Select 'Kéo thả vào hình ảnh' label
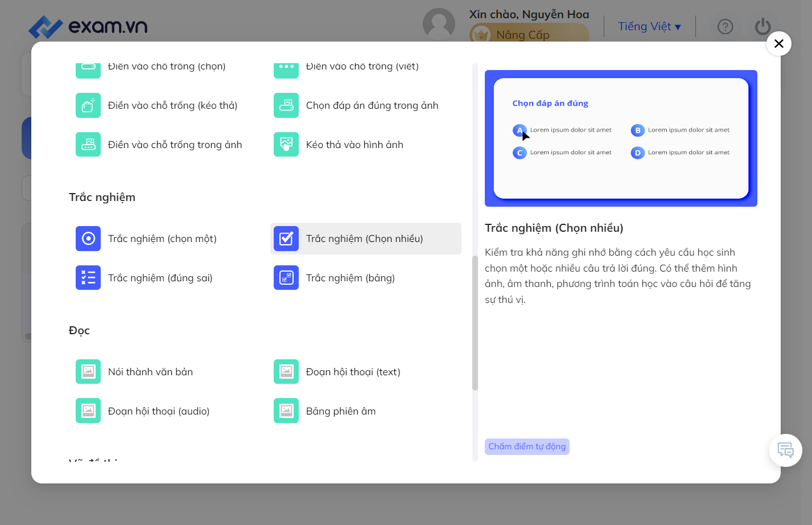The height and width of the screenshot is (525, 812). click(355, 145)
